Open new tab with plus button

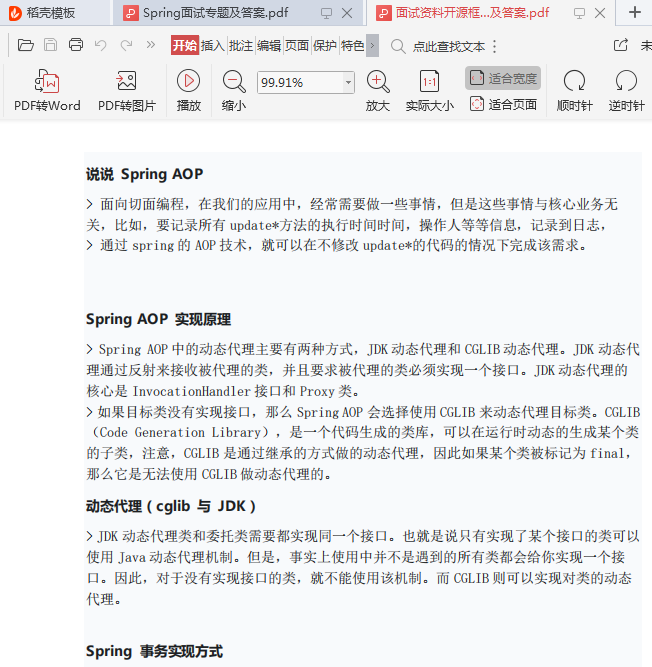[634, 13]
